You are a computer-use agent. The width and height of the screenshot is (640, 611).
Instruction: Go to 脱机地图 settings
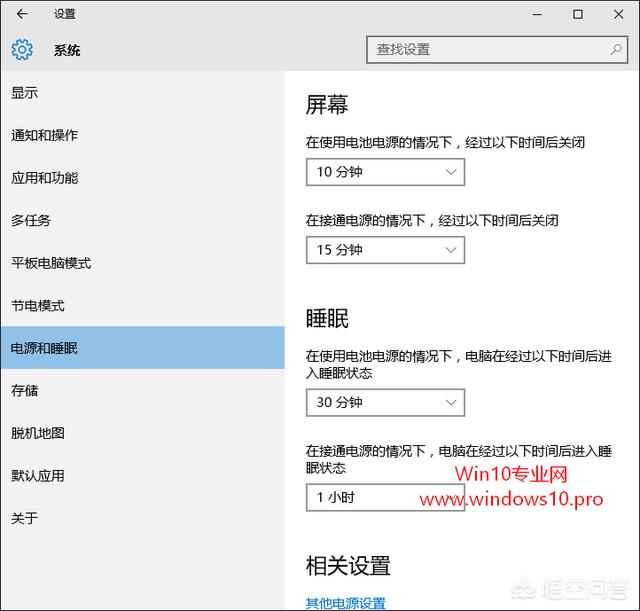coord(38,433)
